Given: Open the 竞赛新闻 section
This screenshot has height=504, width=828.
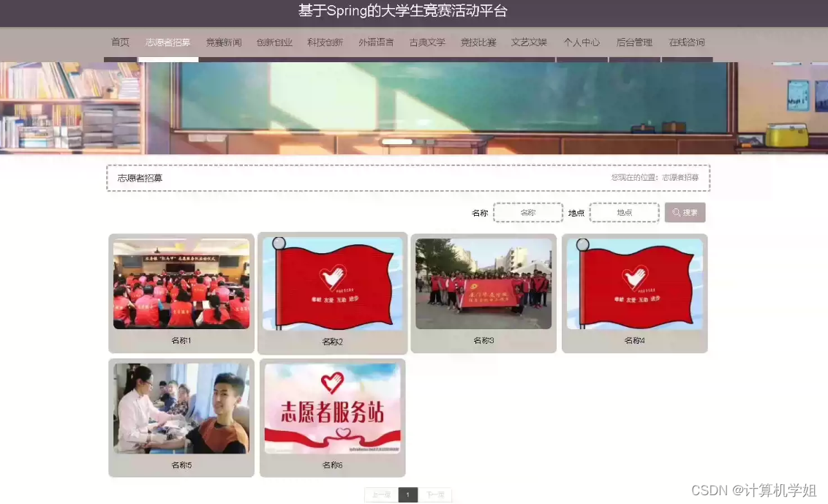Looking at the screenshot, I should tap(223, 42).
